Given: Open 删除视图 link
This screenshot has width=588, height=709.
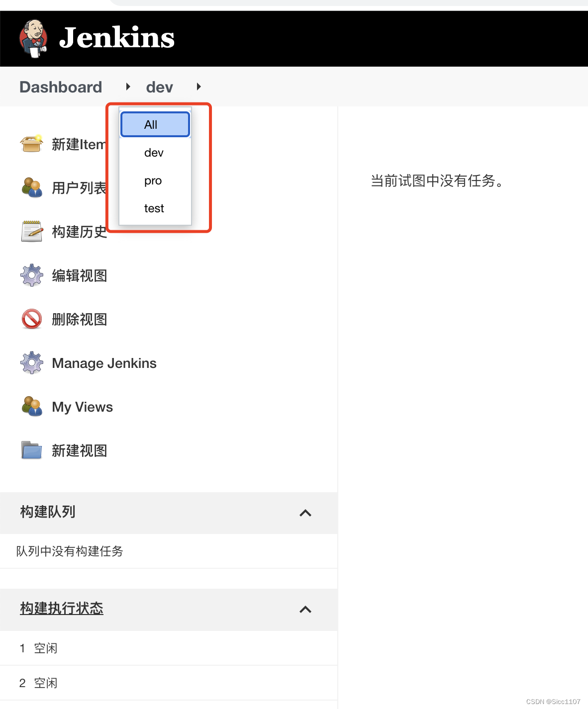Looking at the screenshot, I should 80,319.
